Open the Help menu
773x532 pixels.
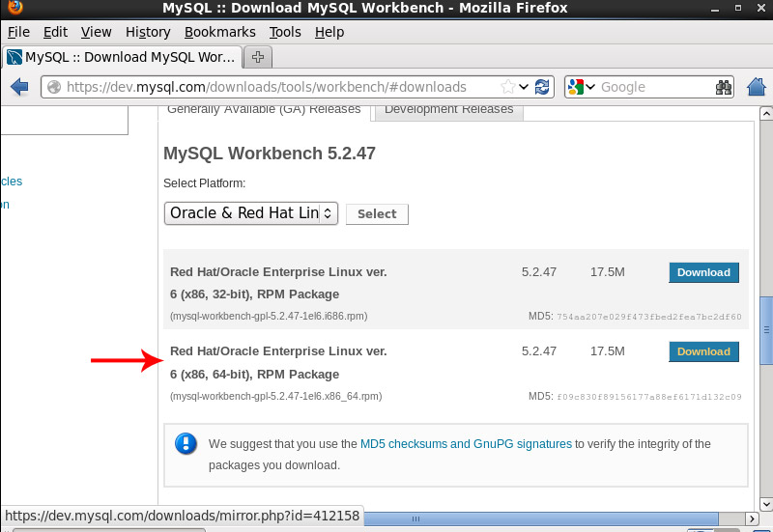click(329, 32)
